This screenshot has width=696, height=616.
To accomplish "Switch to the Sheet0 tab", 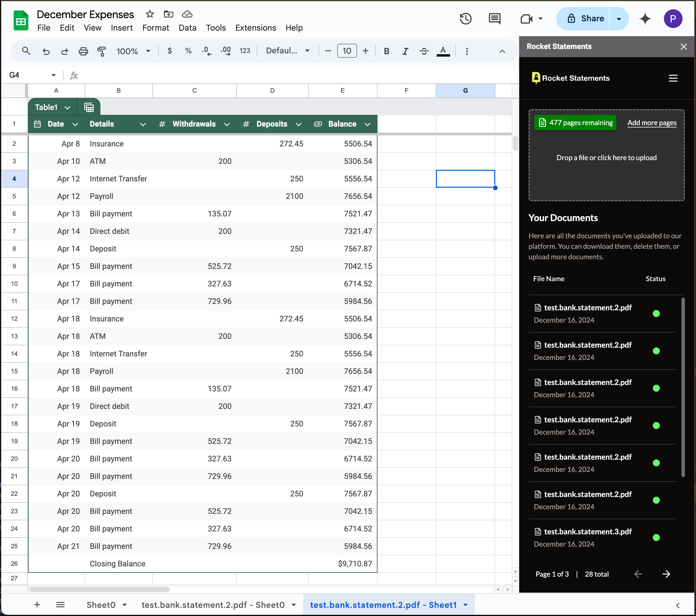I will point(101,605).
